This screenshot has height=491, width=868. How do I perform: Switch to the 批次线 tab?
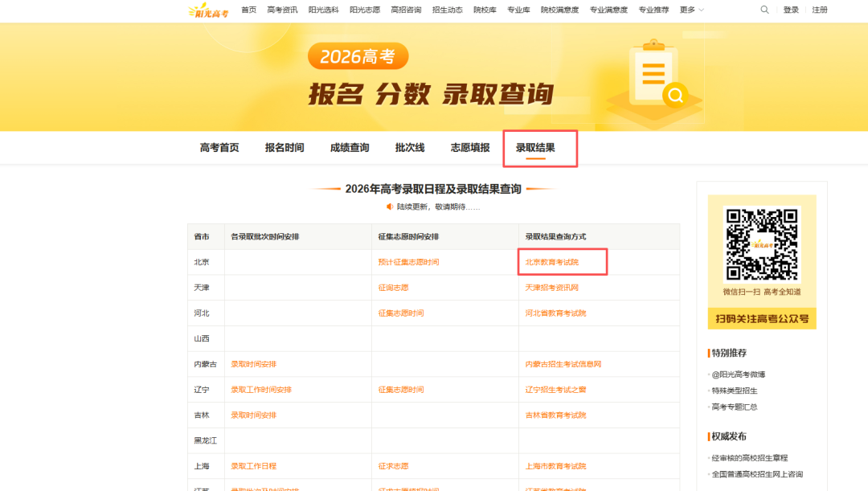click(410, 148)
